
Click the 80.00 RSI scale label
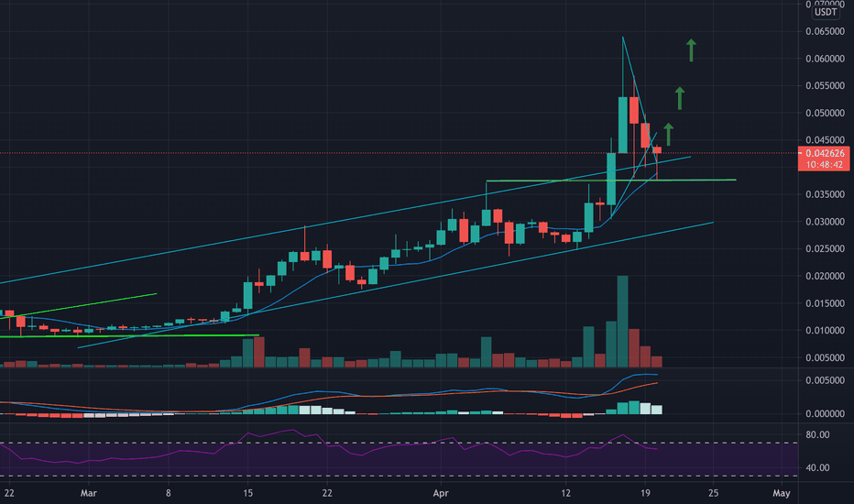pyautogui.click(x=817, y=434)
